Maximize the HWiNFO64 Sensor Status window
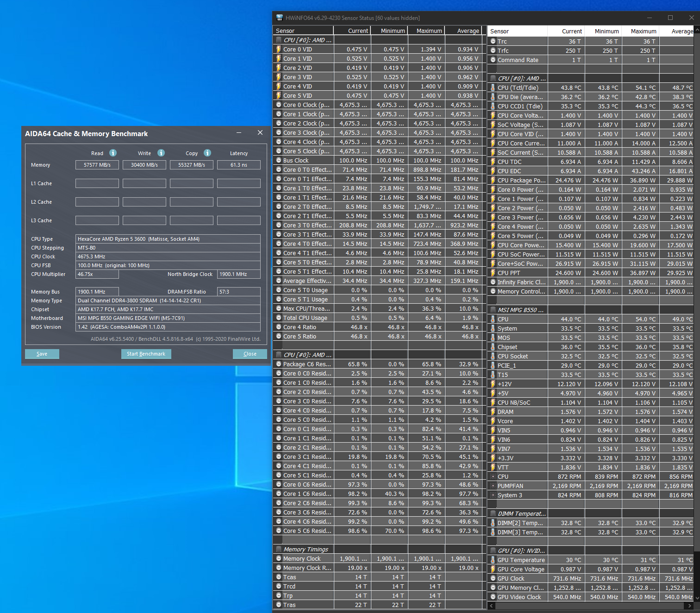The height and width of the screenshot is (613, 700). [x=670, y=18]
